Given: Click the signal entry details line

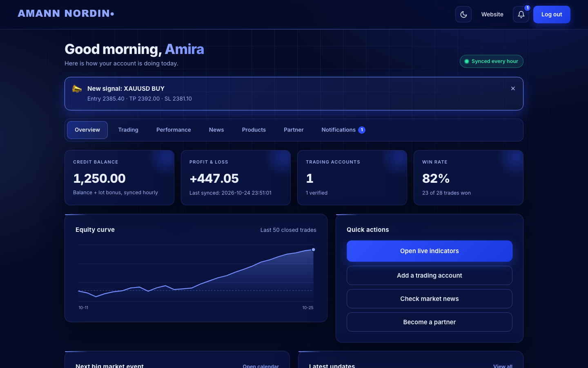Looking at the screenshot, I should point(140,99).
